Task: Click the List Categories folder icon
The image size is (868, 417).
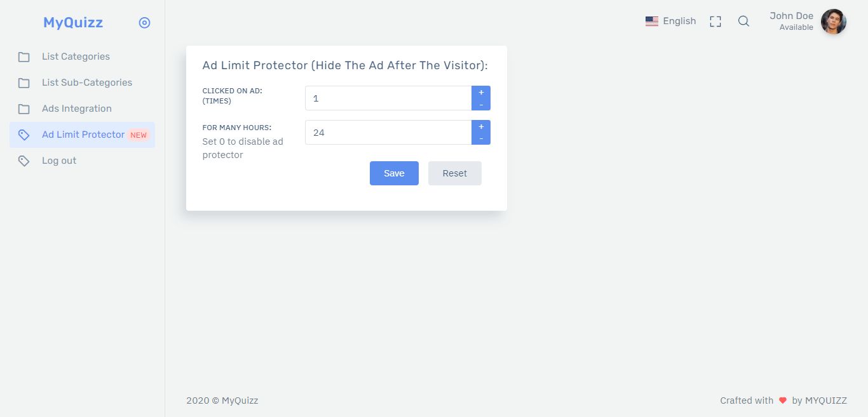Action: 24,57
